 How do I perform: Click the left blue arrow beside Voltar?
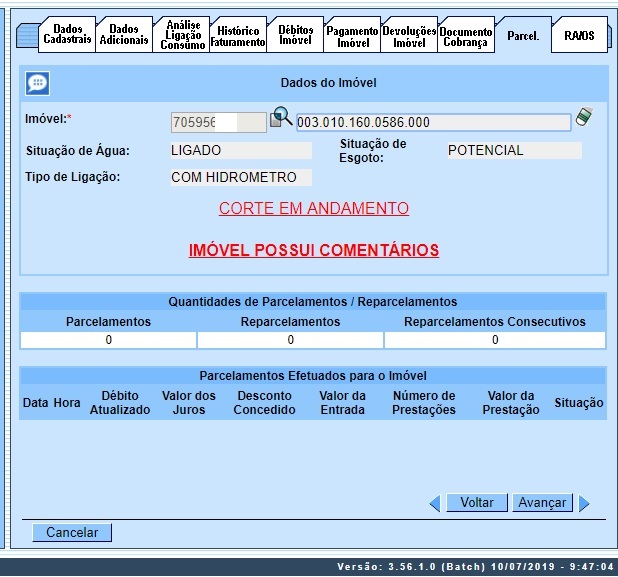point(435,503)
